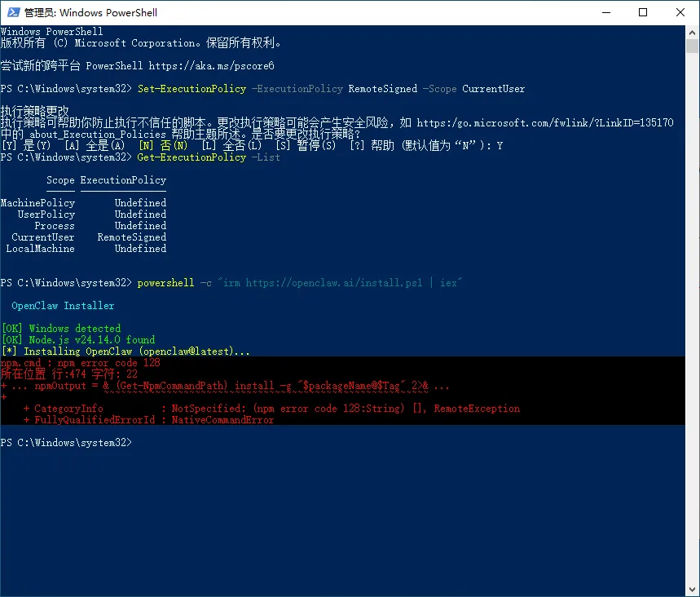
Task: Click the LocalMachine row label
Action: (x=41, y=249)
